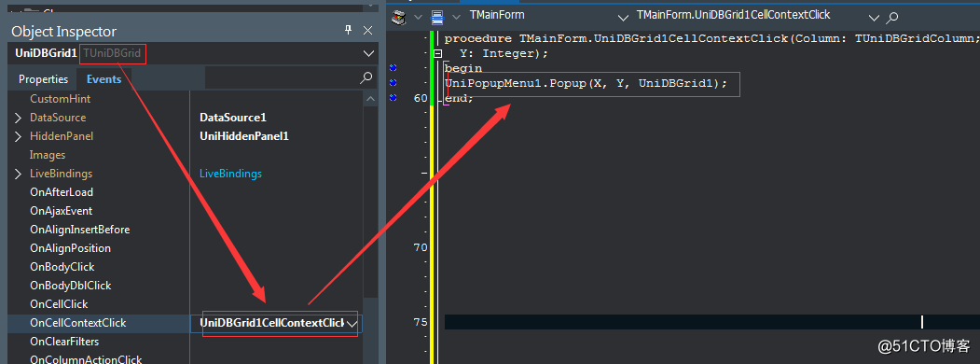Toggle breakpoint dot on UniPopupMenu1.Popup line
The image size is (980, 364).
(393, 82)
